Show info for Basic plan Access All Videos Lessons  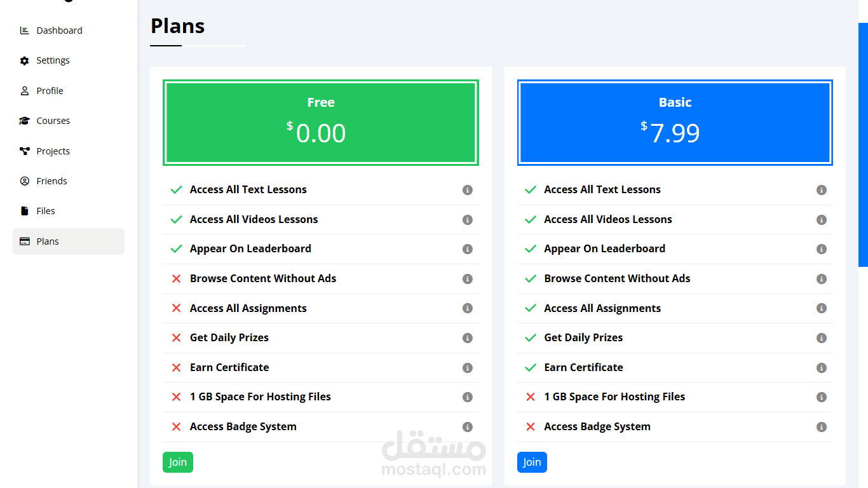click(x=822, y=220)
